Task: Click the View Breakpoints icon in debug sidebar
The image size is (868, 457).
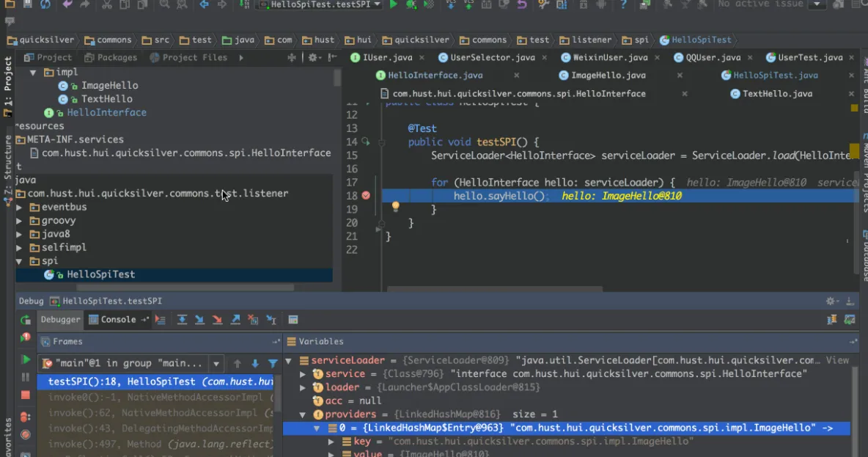Action: coord(26,417)
